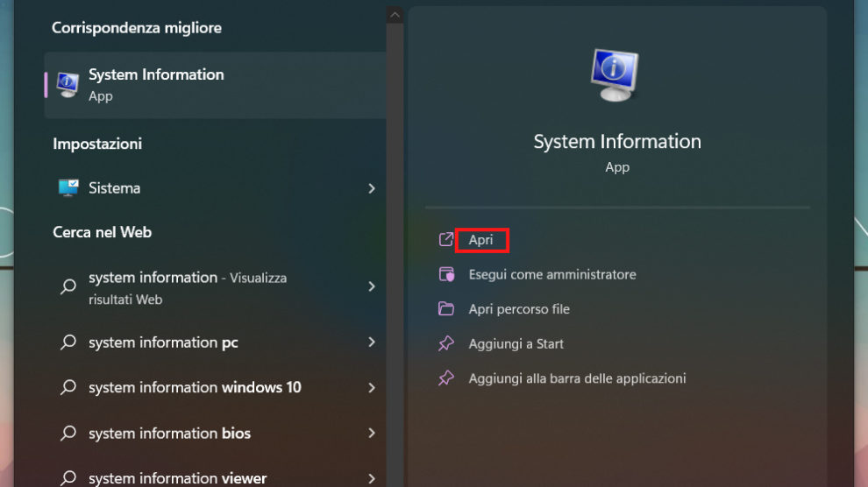Click the search icon beside system information pc
The height and width of the screenshot is (487, 868).
pos(68,342)
